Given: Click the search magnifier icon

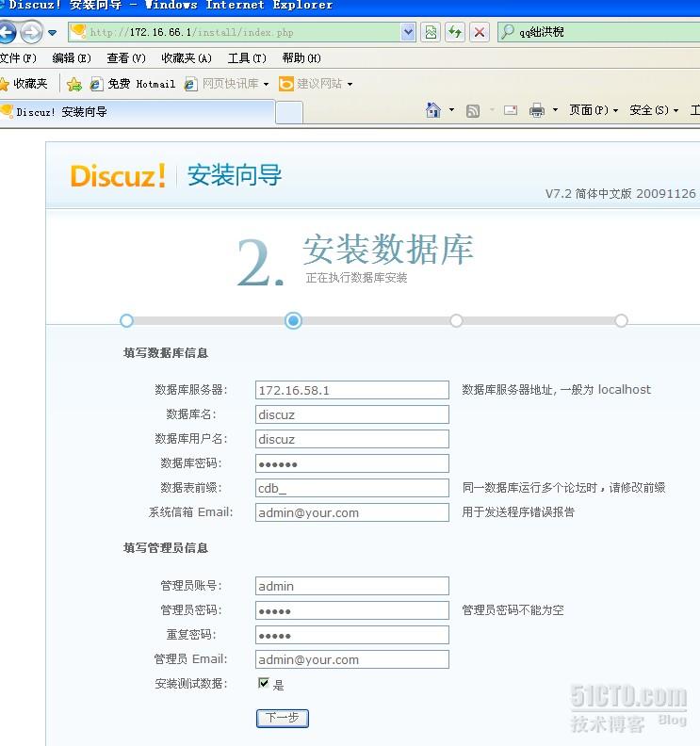Looking at the screenshot, I should point(508,32).
